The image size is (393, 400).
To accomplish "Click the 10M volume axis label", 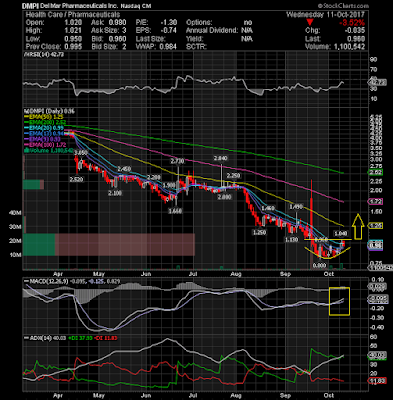I will pyautogui.click(x=16, y=255).
